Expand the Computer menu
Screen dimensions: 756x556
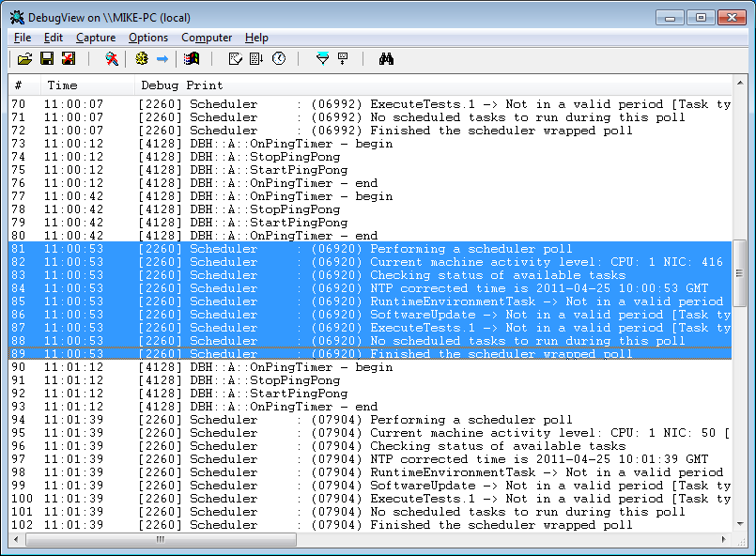[207, 38]
